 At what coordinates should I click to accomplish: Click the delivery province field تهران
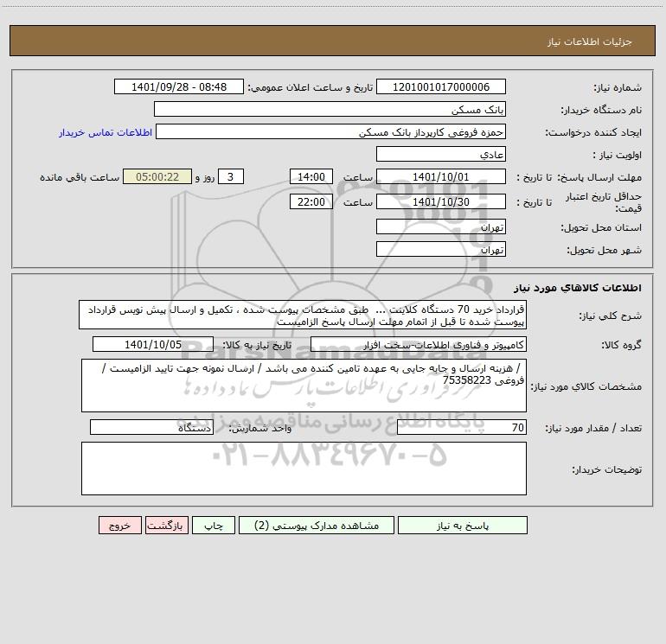[x=441, y=226]
